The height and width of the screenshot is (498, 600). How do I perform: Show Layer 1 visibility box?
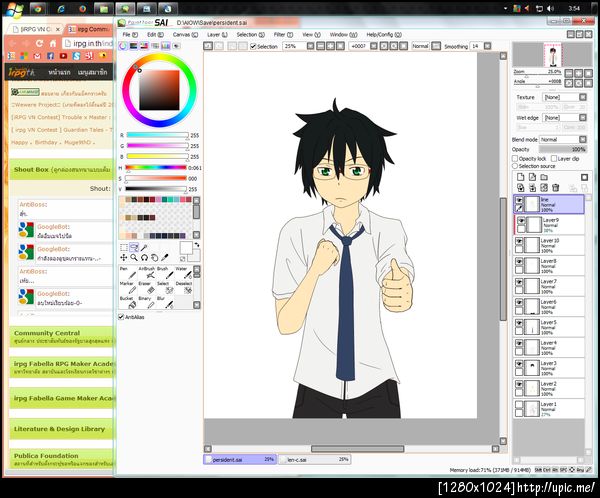(519, 405)
